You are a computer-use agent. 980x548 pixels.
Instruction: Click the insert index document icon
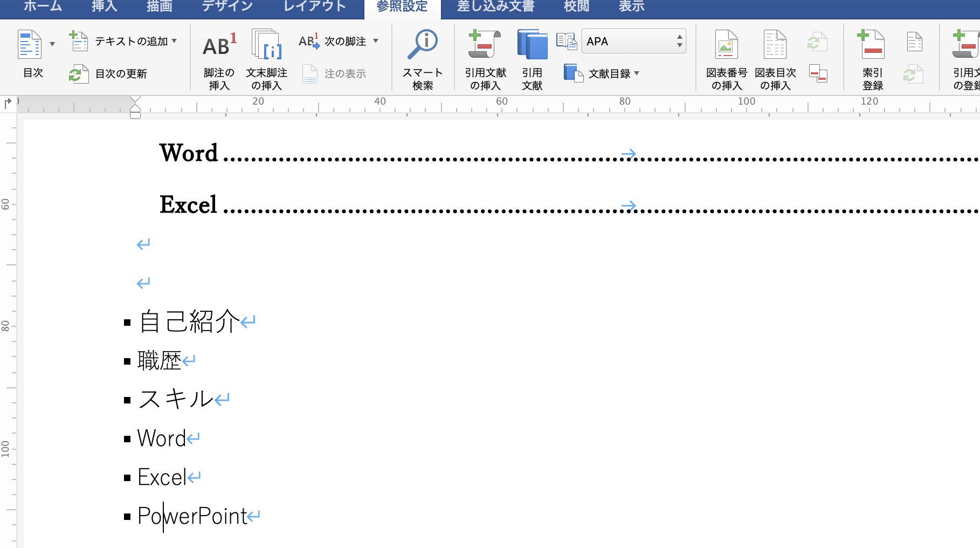coord(915,42)
